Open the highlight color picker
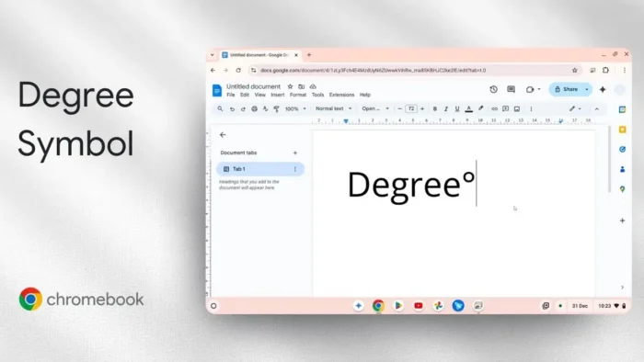This screenshot has height=362, width=644. (480, 108)
